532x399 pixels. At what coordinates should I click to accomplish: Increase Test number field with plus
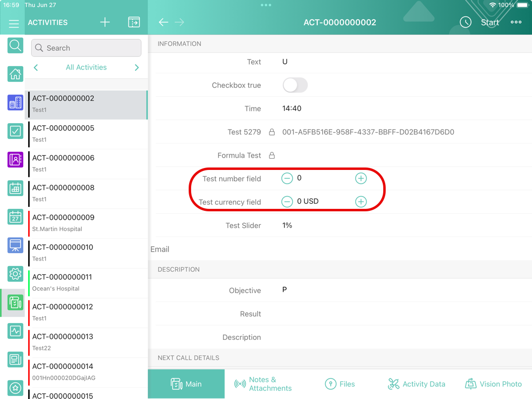coord(361,178)
